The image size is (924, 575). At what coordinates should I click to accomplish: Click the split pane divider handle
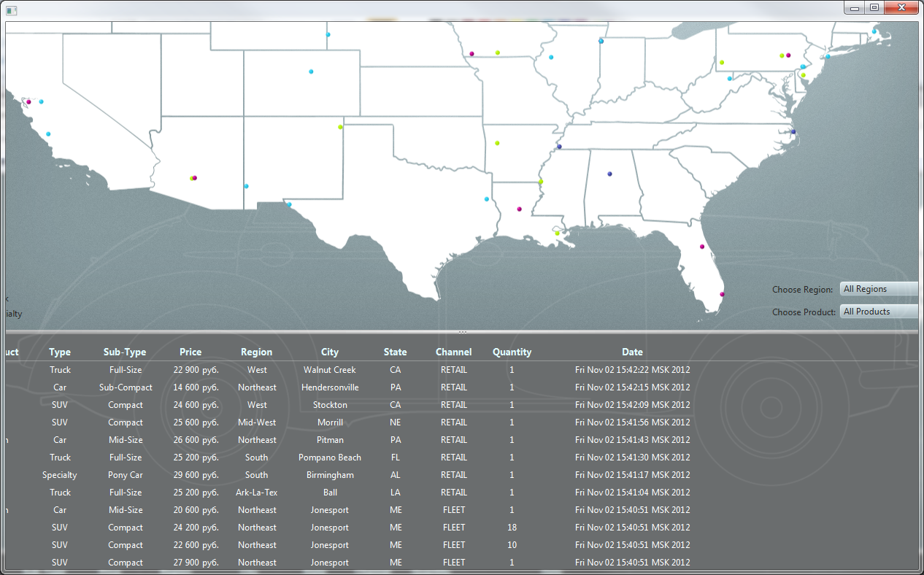point(462,332)
